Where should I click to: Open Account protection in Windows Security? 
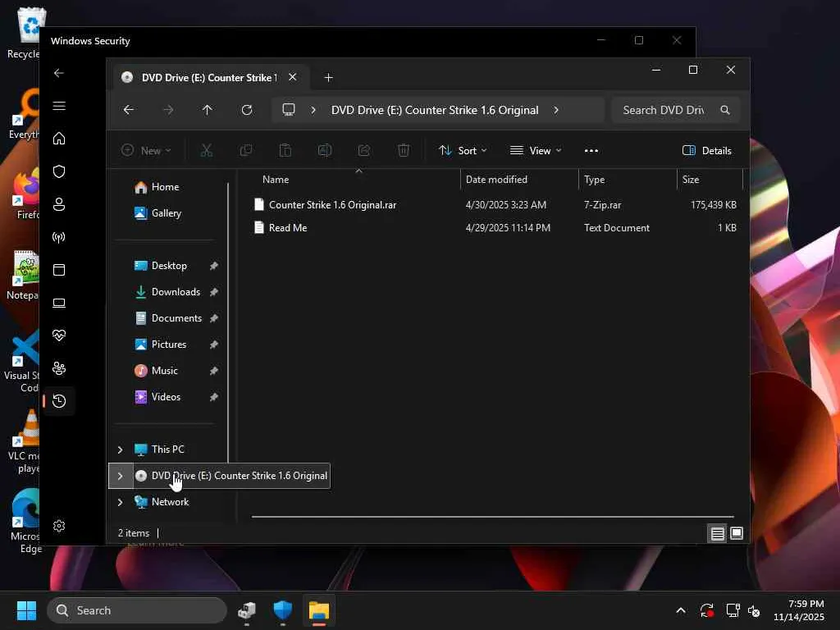(59, 204)
